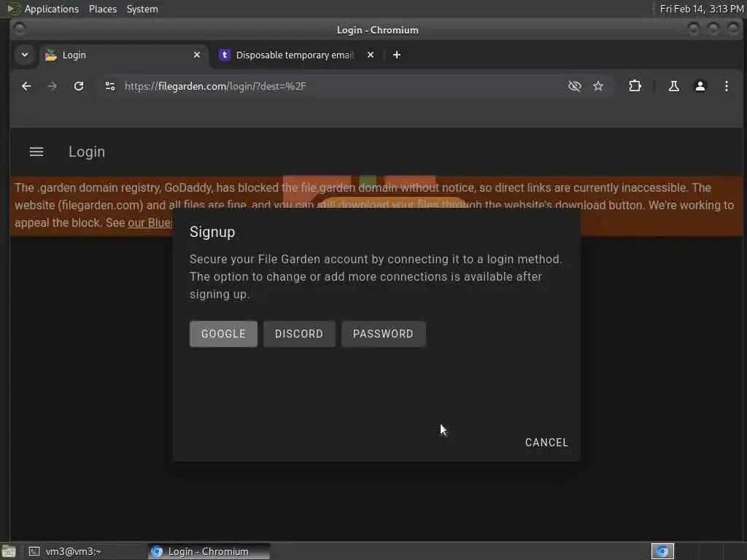Open the Extensions puzzle icon
Screen dimensions: 747x560
(x=635, y=86)
